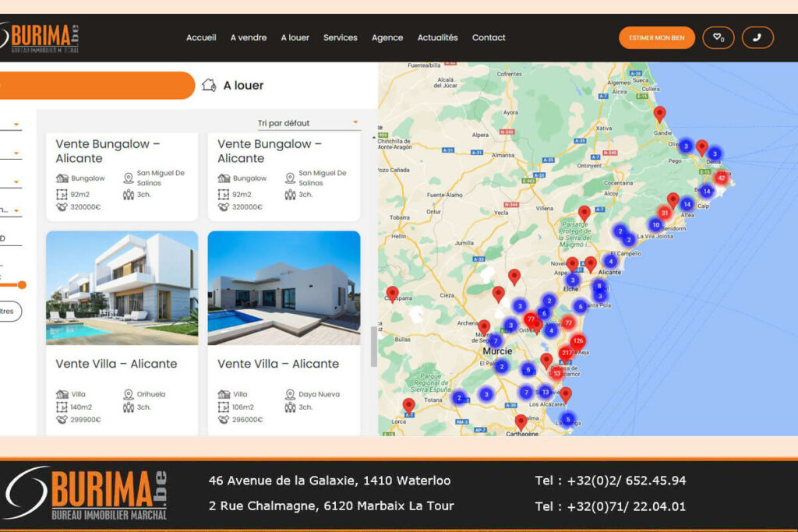This screenshot has height=532, width=798.
Task: Open the red map cluster showing 126
Action: point(577,340)
